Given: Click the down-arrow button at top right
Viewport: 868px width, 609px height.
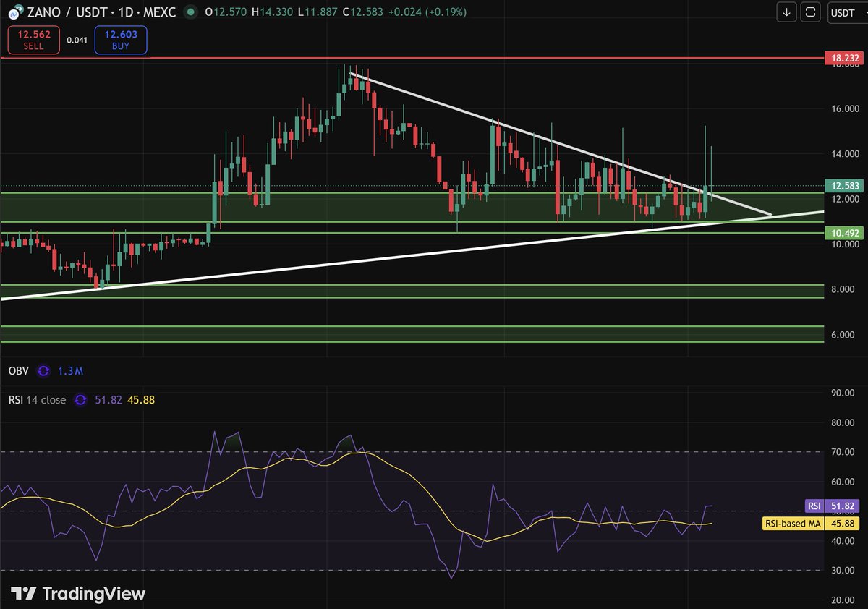Looking at the screenshot, I should pos(787,12).
